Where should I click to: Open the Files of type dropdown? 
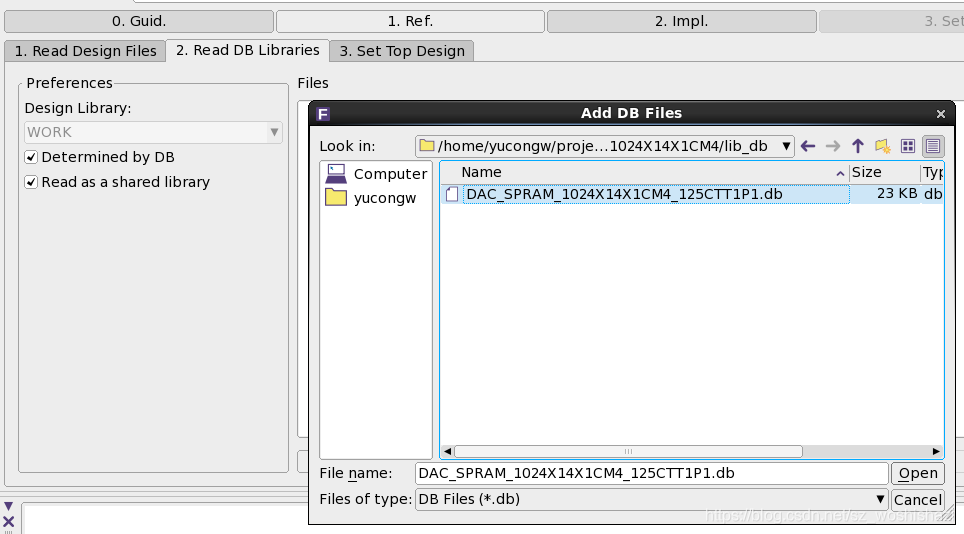click(652, 499)
